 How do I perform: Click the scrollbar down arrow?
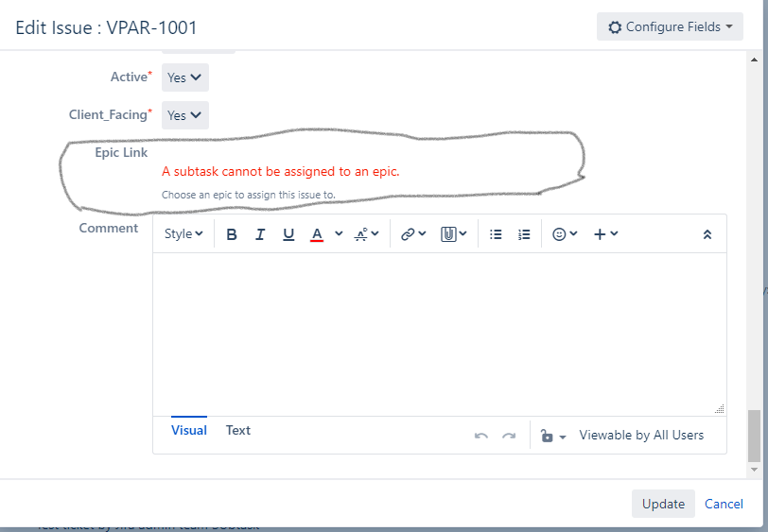pyautogui.click(x=755, y=470)
